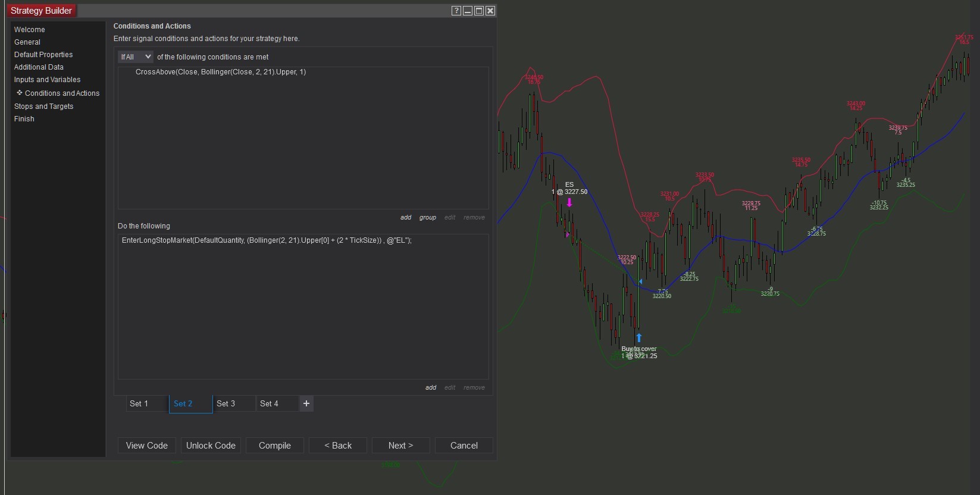Select Inputs and Variables in sidebar

[48, 80]
